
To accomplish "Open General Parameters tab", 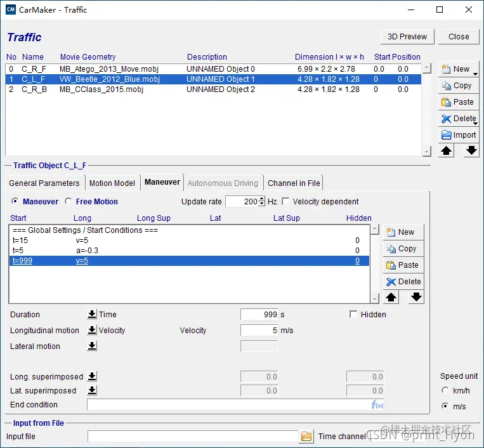I will click(44, 183).
